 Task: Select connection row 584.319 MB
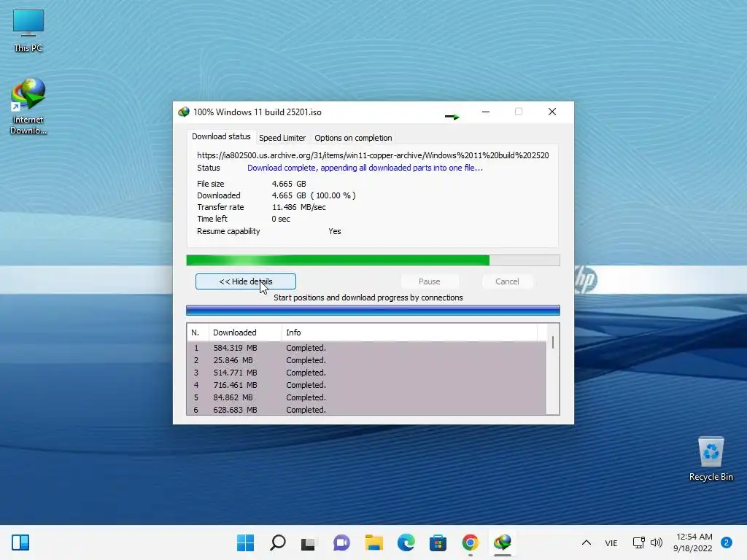(x=366, y=348)
